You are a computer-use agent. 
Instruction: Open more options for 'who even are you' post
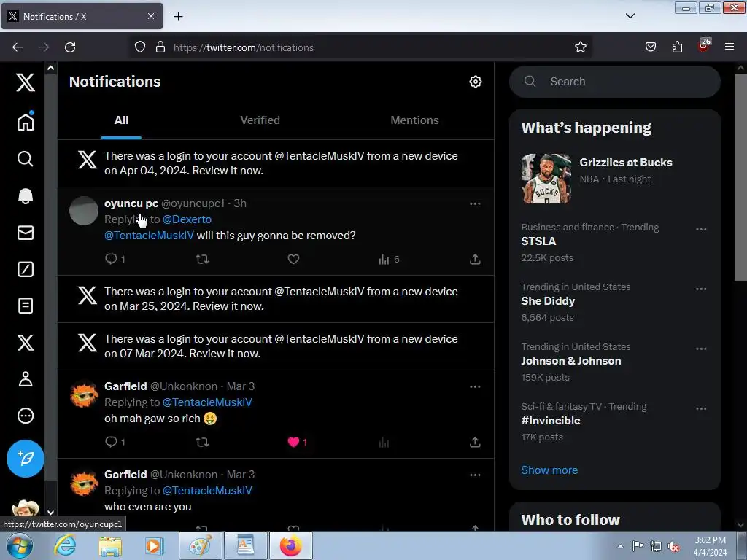tap(475, 475)
